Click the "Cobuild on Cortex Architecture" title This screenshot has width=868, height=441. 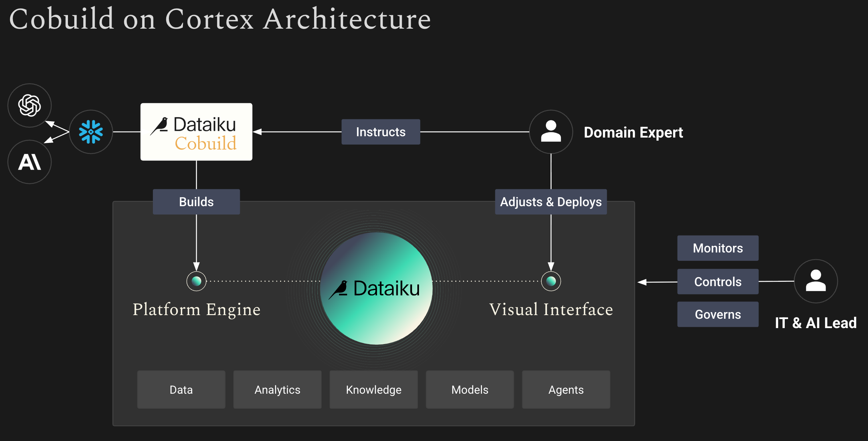pyautogui.click(x=220, y=19)
